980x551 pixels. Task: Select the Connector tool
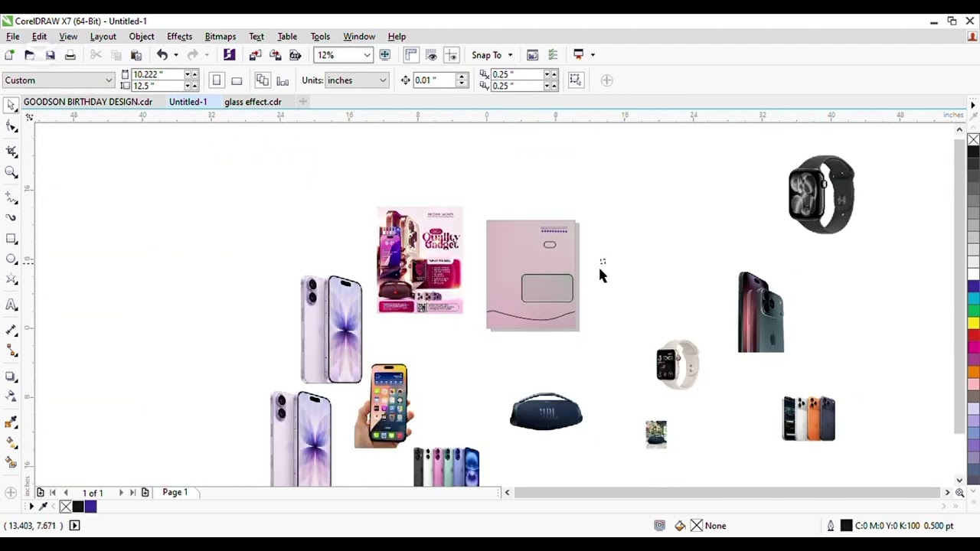[x=11, y=350]
